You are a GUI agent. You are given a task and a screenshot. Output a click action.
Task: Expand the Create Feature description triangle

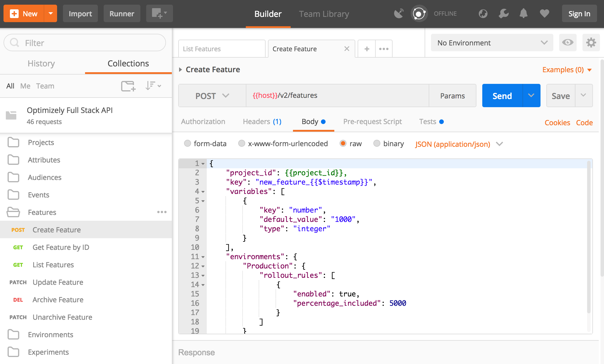pyautogui.click(x=181, y=70)
